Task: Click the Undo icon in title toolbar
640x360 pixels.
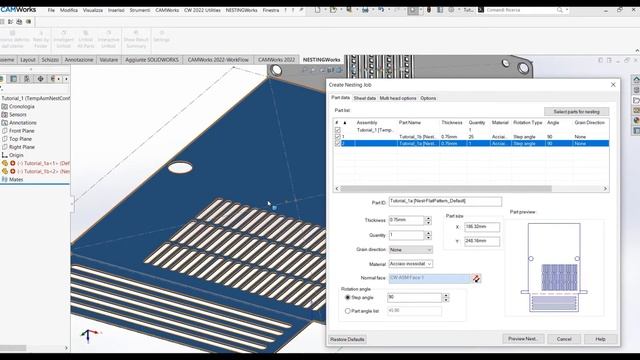Action: 381,10
